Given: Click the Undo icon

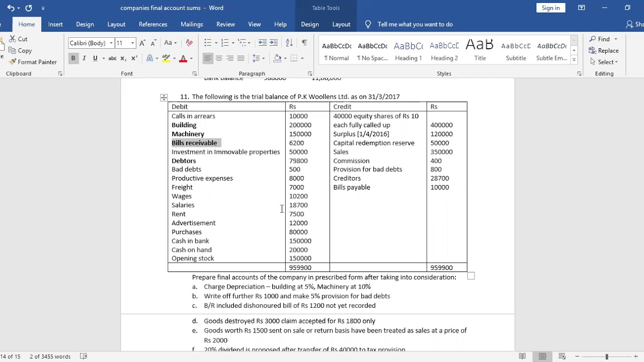Looking at the screenshot, I should coord(11,8).
